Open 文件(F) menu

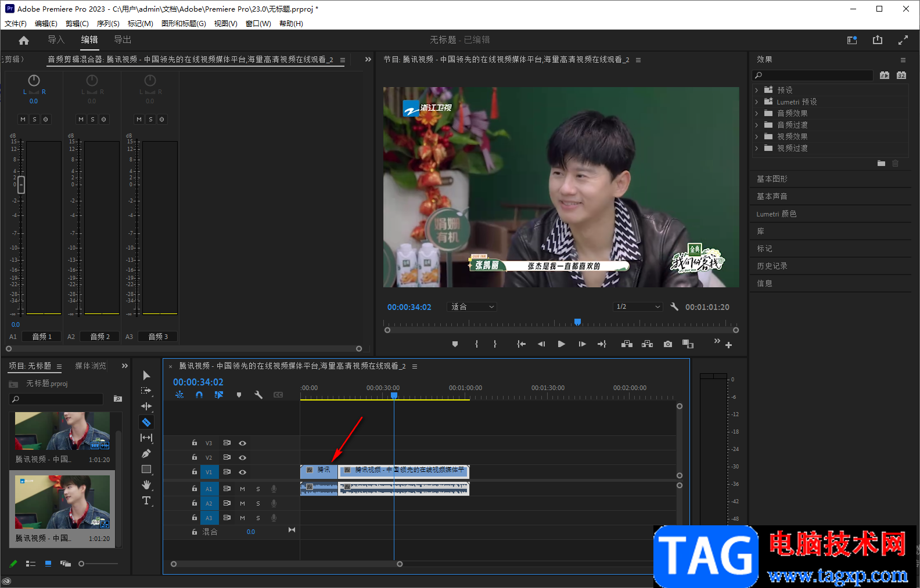16,24
